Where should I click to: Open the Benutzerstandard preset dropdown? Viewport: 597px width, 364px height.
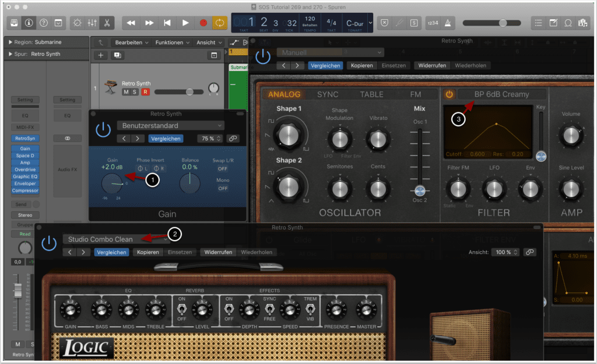(x=170, y=125)
